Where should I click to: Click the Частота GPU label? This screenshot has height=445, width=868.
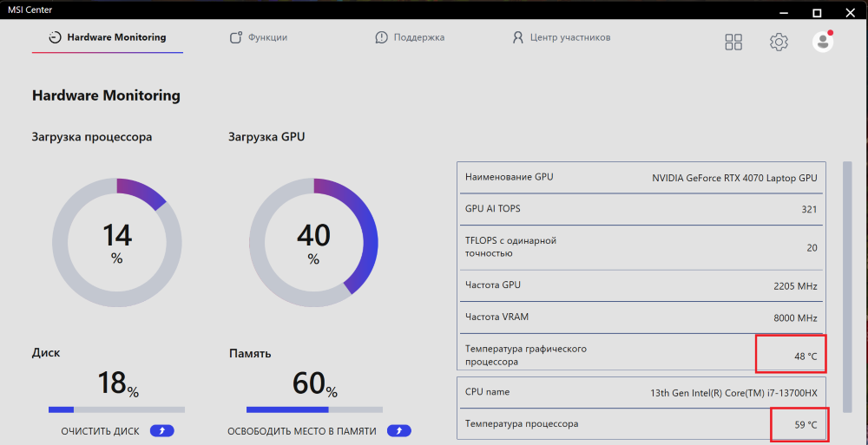click(493, 285)
